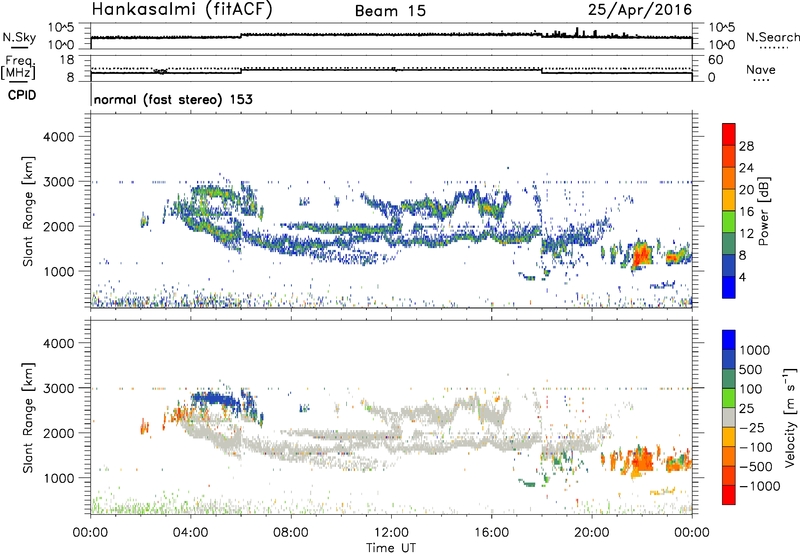The height and width of the screenshot is (554, 800).
Task: Click the CPID row label
Action: 22,95
